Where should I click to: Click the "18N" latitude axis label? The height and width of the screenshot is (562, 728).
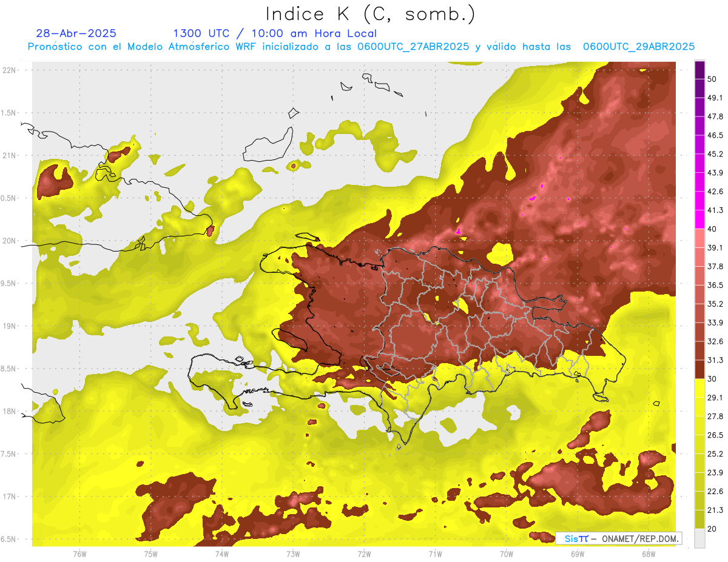8,412
